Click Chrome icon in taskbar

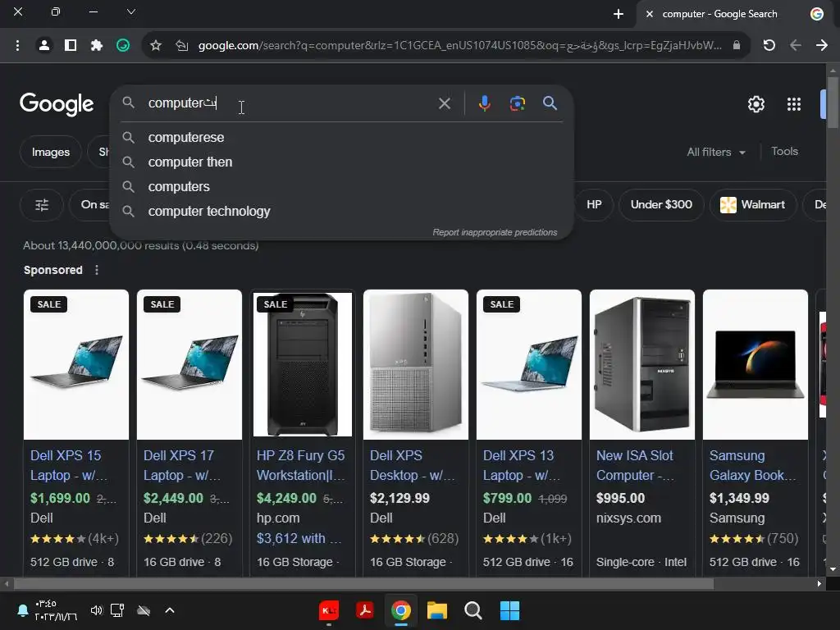(x=400, y=610)
